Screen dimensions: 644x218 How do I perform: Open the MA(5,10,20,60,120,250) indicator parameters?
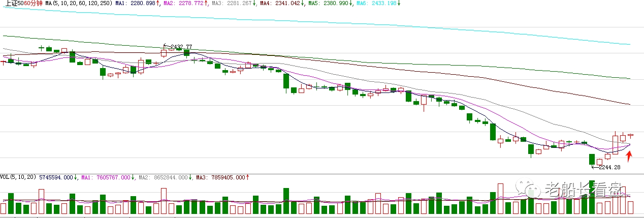pos(78,3)
